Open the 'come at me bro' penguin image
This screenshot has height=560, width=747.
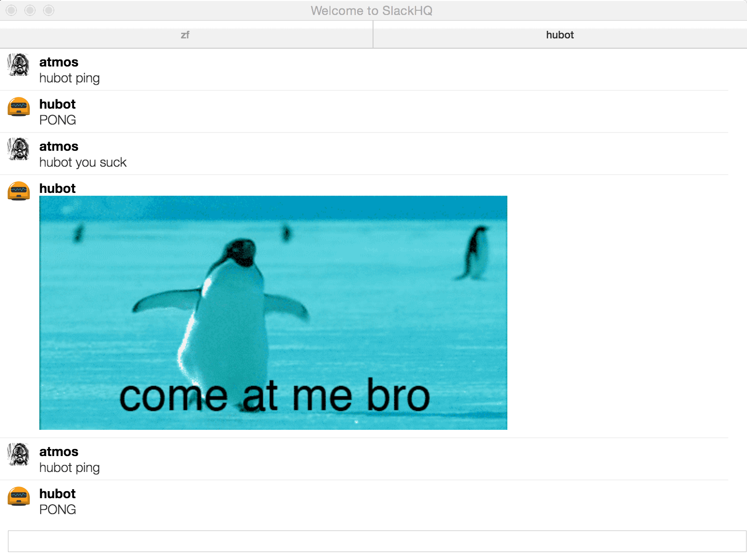click(273, 313)
